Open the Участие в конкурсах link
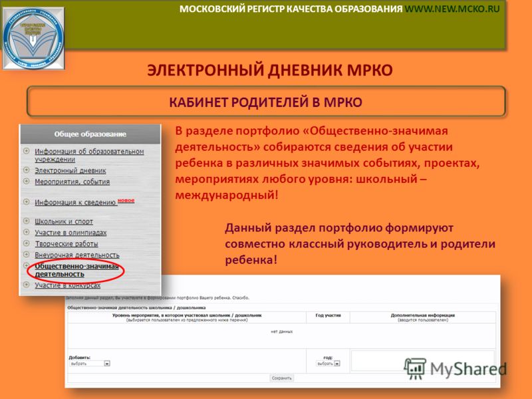Screen dimensions: 532x399 [68, 285]
